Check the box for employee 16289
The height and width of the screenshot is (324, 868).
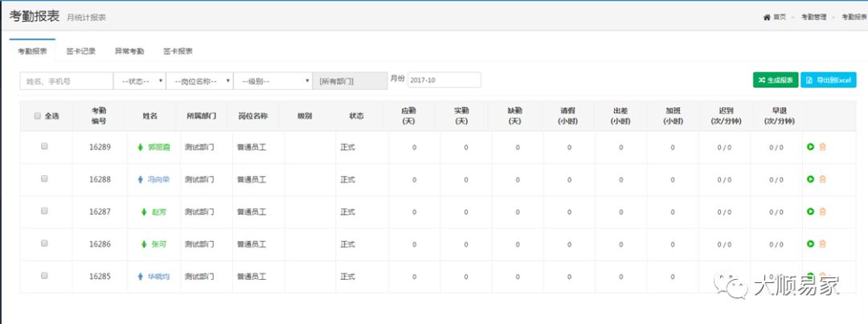45,146
